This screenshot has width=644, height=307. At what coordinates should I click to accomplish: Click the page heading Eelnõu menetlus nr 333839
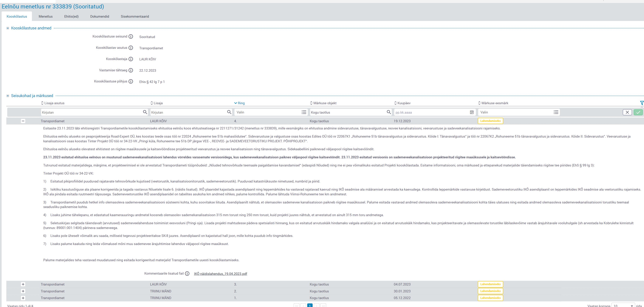(x=53, y=7)
